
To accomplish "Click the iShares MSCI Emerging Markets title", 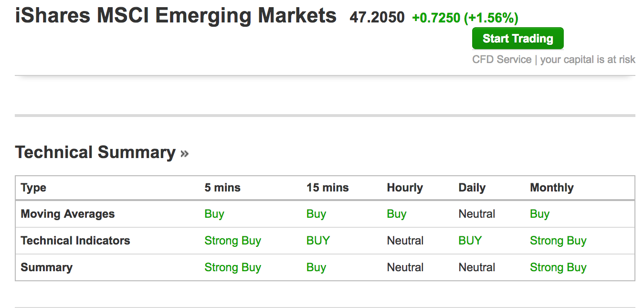I will point(176,16).
